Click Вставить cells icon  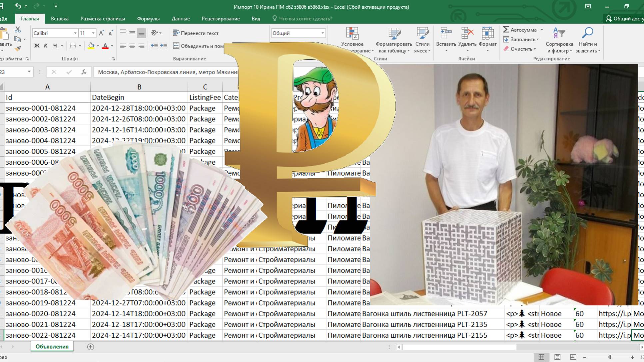point(446,34)
